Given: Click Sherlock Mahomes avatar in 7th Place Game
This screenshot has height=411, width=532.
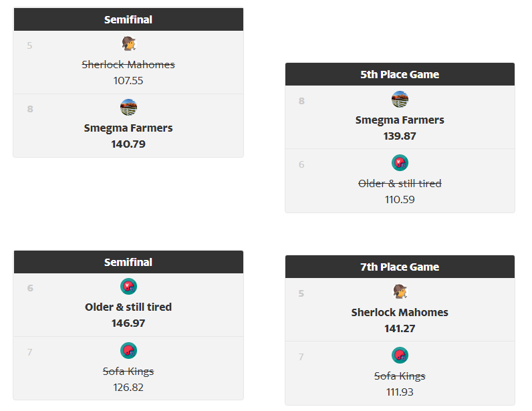Looking at the screenshot, I should (x=400, y=291).
